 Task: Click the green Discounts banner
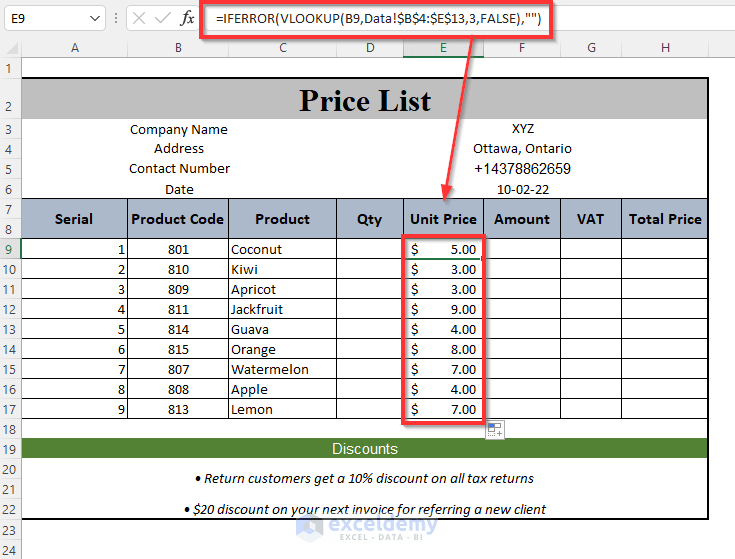365,448
